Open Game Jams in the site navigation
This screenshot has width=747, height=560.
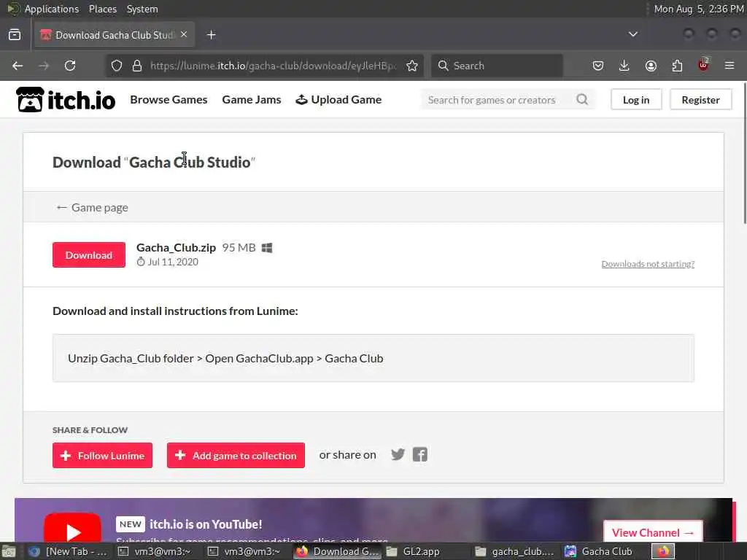(x=252, y=99)
